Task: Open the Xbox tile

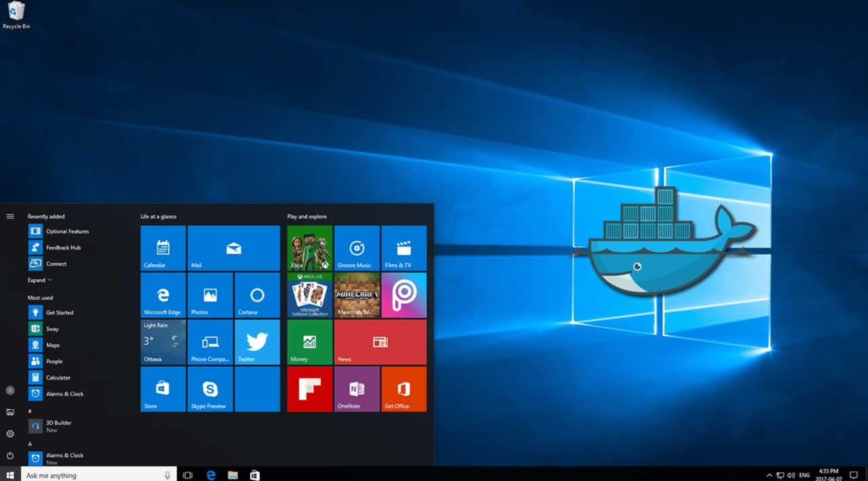Action: coord(310,248)
